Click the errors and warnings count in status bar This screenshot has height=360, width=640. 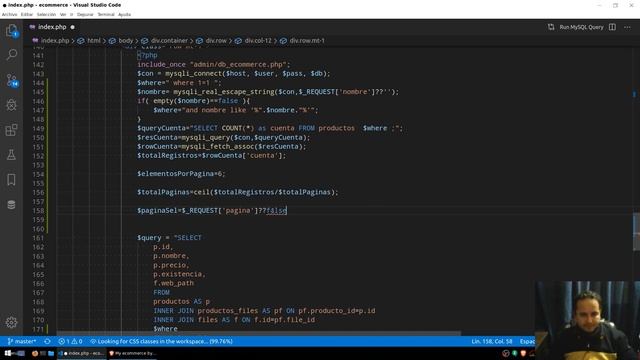70,341
